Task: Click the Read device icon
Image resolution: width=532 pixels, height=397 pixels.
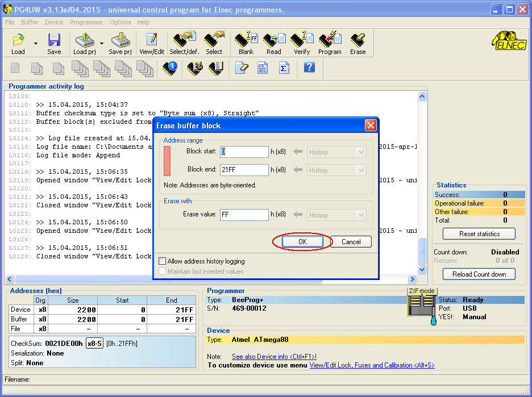Action: [274, 43]
